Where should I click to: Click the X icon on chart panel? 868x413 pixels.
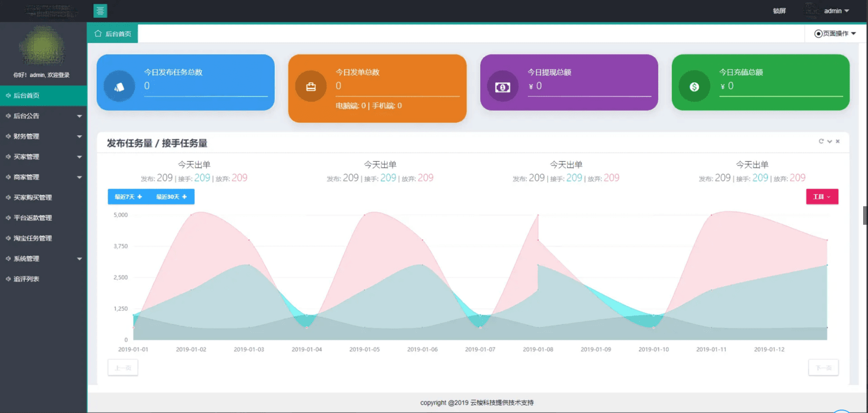tap(837, 141)
